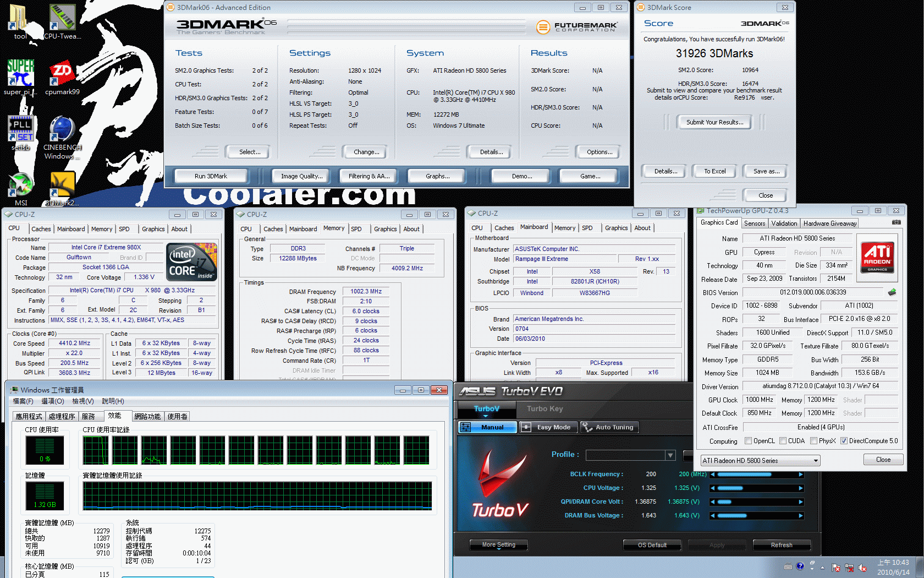Click the Image Quality button in 3DMark06
This screenshot has width=924, height=578.
pos(301,176)
